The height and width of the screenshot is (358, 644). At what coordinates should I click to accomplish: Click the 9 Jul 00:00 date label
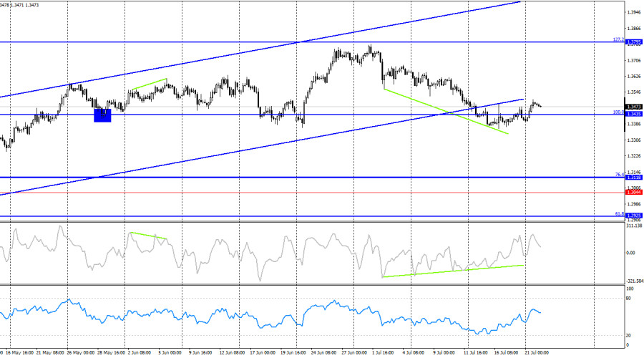(444, 353)
